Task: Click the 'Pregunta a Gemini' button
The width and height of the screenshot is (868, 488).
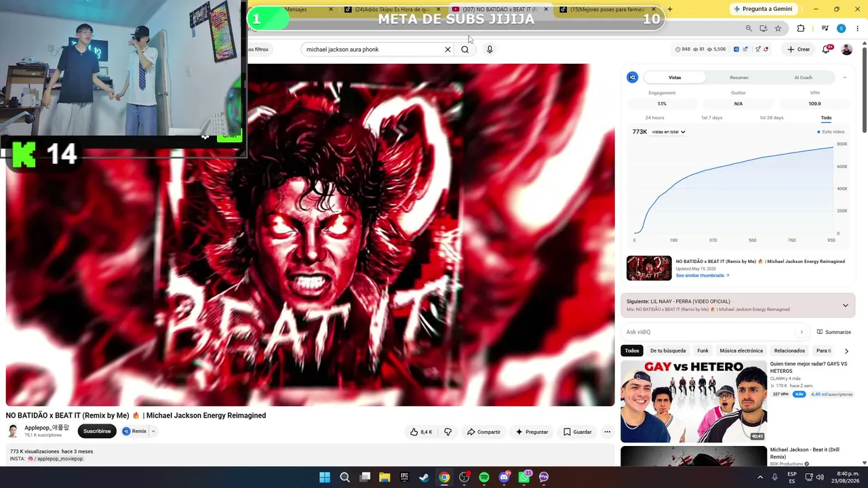Action: (763, 9)
